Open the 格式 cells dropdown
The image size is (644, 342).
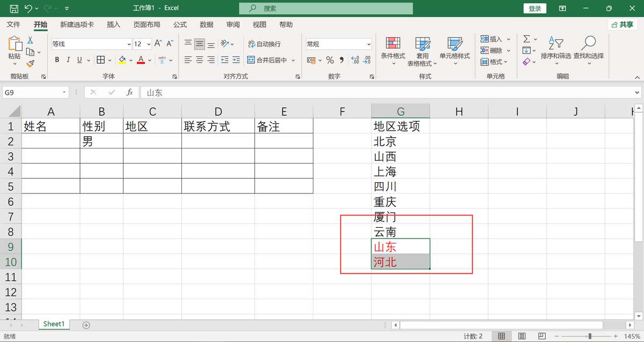[494, 62]
